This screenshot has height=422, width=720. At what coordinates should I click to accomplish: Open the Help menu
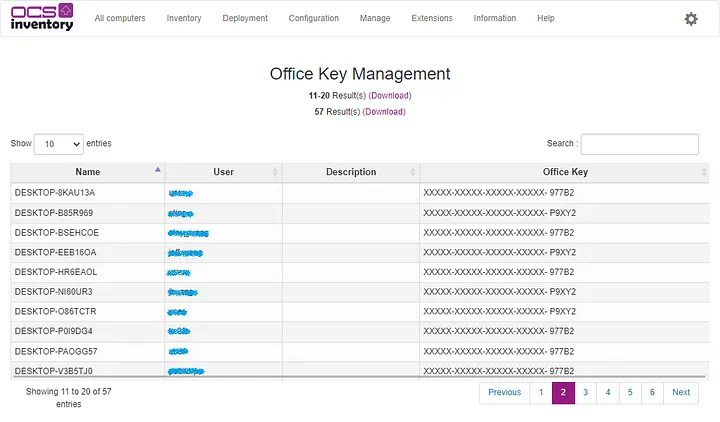[546, 18]
